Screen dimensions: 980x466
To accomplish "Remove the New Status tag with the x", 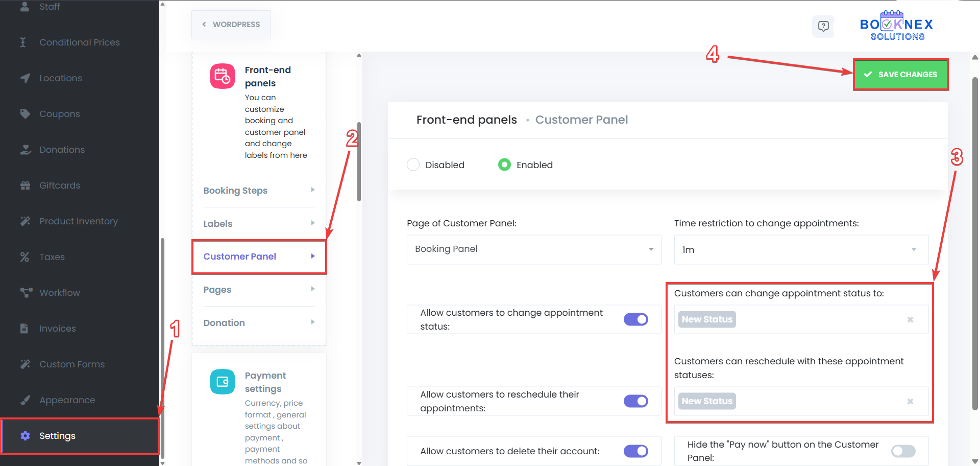I will [910, 319].
